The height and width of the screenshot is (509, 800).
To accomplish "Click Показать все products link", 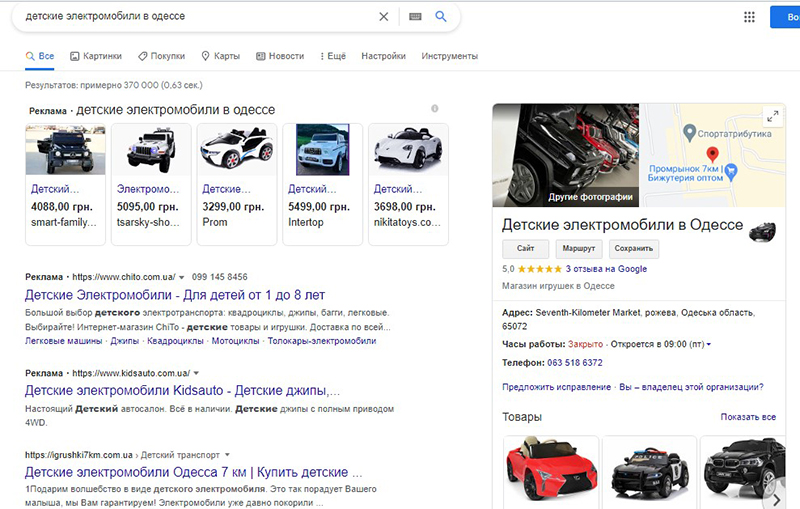I will coord(748,417).
